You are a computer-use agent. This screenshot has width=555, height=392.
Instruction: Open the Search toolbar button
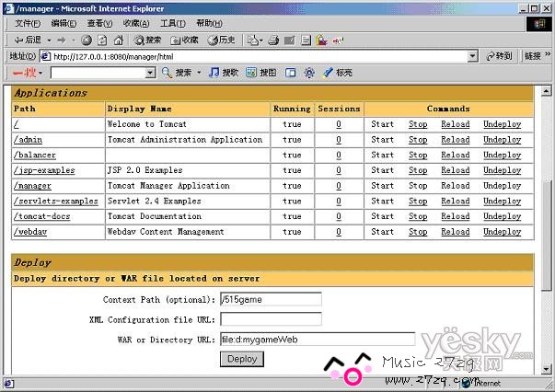tap(147, 40)
